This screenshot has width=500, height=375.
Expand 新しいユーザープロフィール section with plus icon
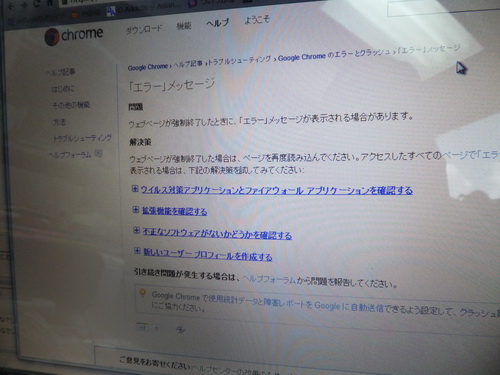point(137,251)
